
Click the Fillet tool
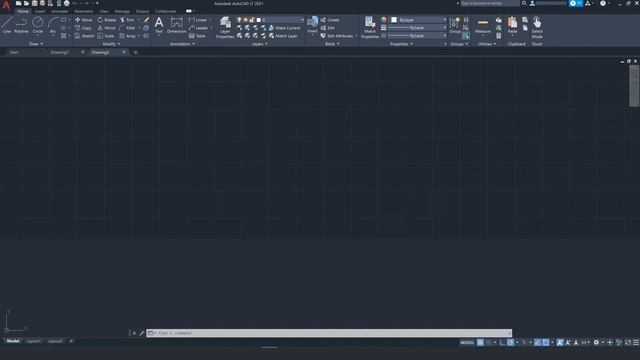point(127,28)
